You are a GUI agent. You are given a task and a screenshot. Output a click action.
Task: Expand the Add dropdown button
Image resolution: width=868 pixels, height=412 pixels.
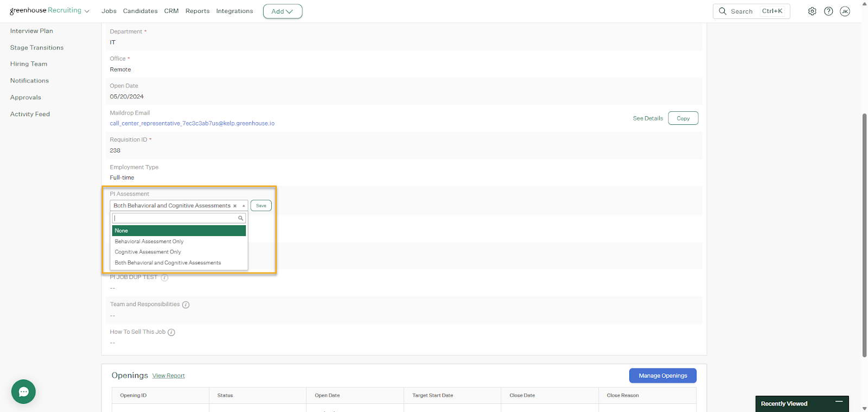pos(282,11)
